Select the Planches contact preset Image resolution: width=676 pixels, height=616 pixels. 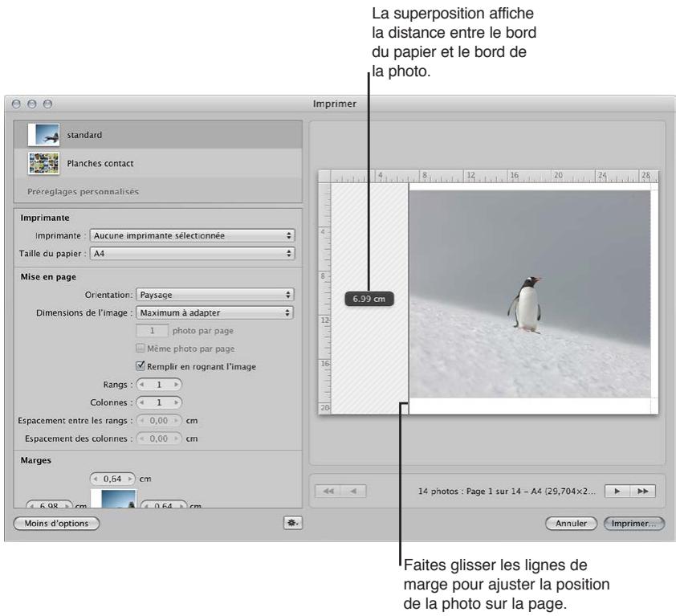point(158,163)
